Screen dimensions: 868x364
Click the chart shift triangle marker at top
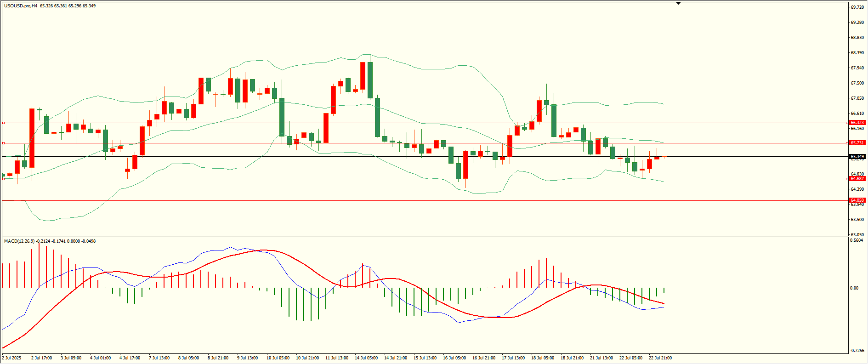coord(678,3)
